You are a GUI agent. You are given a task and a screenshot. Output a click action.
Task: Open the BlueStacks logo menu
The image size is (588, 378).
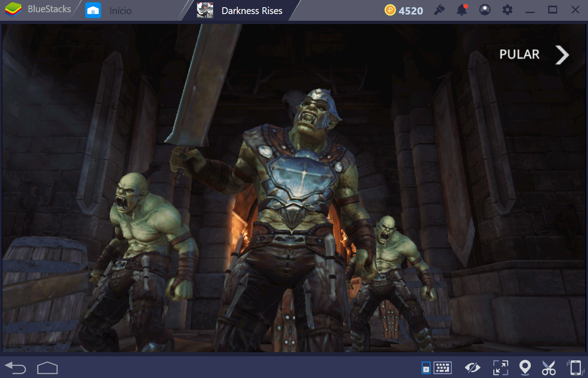[13, 10]
